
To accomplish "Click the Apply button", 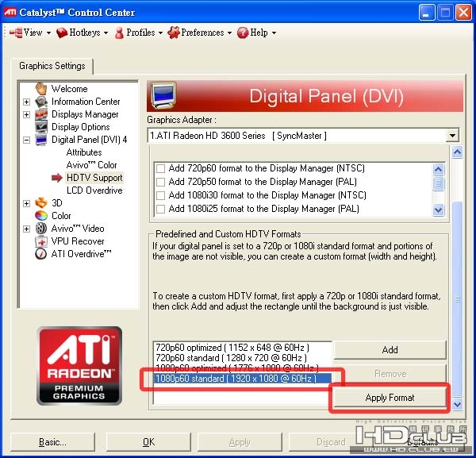I will (x=240, y=442).
